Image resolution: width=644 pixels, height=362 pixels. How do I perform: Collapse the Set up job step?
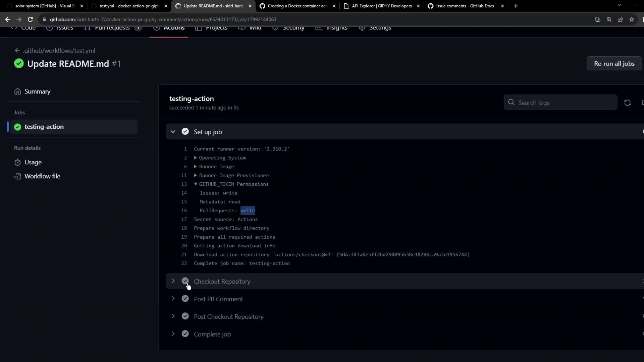point(173,132)
